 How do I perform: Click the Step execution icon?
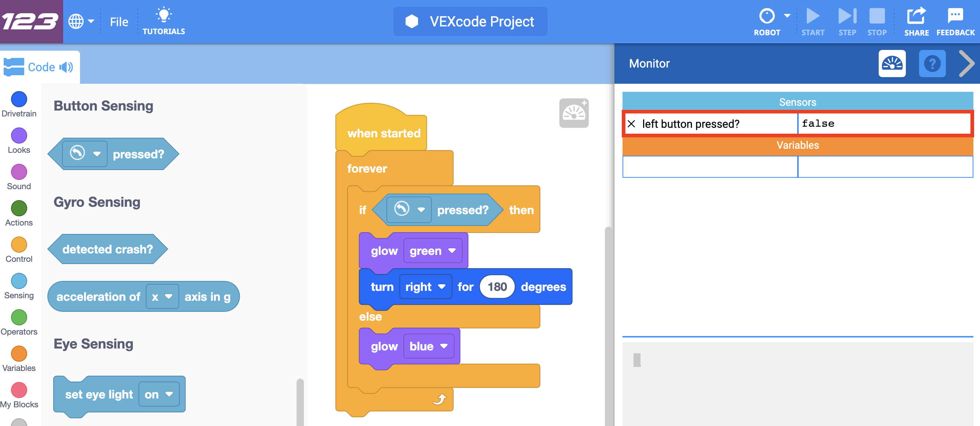point(846,17)
